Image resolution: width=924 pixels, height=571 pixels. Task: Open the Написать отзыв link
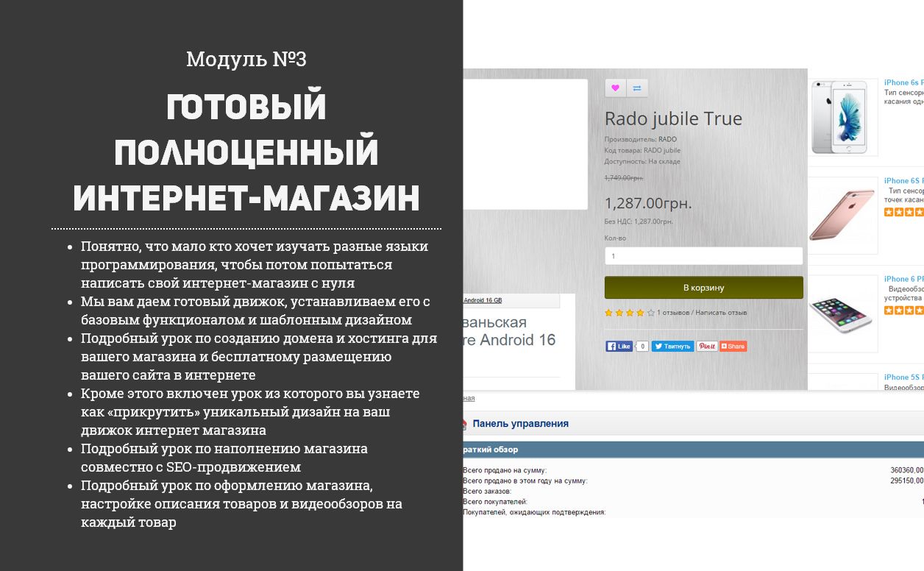coord(721,313)
